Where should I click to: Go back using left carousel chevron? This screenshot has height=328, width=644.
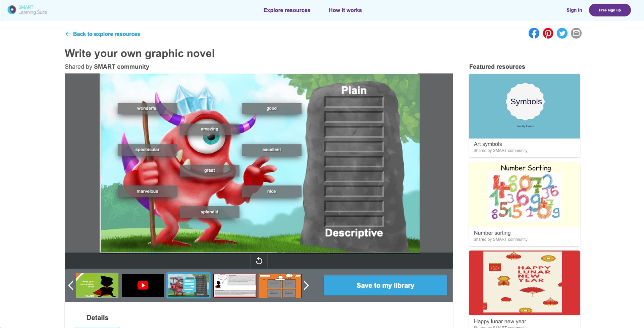tap(71, 285)
